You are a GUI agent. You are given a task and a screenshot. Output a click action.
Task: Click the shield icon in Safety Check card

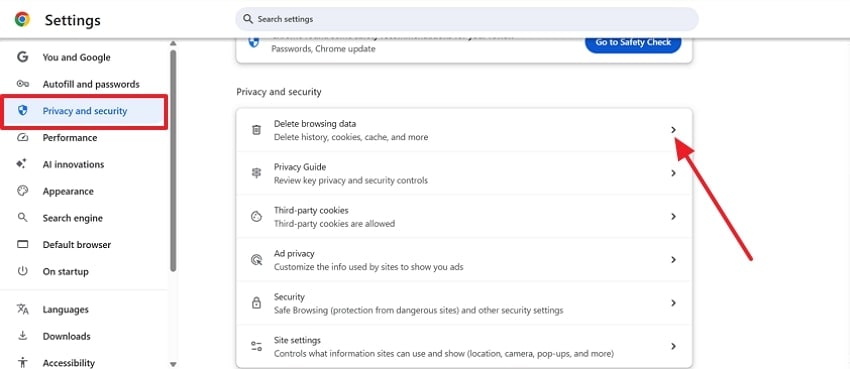pos(254,43)
